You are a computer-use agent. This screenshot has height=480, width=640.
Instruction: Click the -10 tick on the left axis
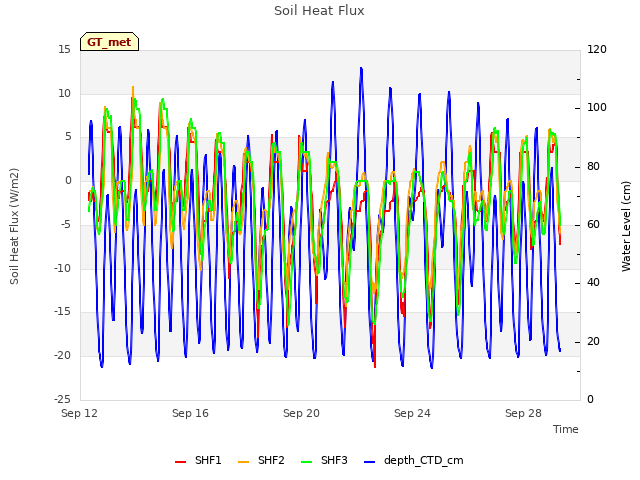point(63,268)
